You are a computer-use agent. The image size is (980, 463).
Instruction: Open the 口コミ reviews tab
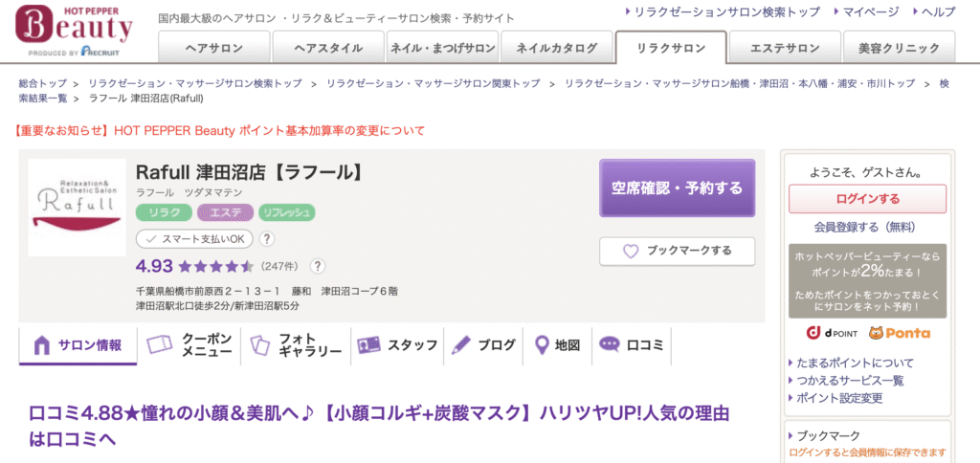tap(632, 345)
